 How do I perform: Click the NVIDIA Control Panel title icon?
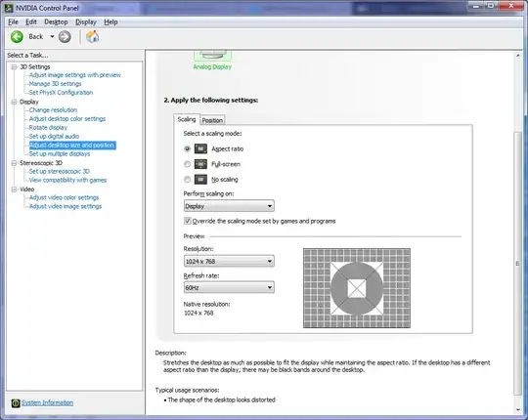click(9, 8)
